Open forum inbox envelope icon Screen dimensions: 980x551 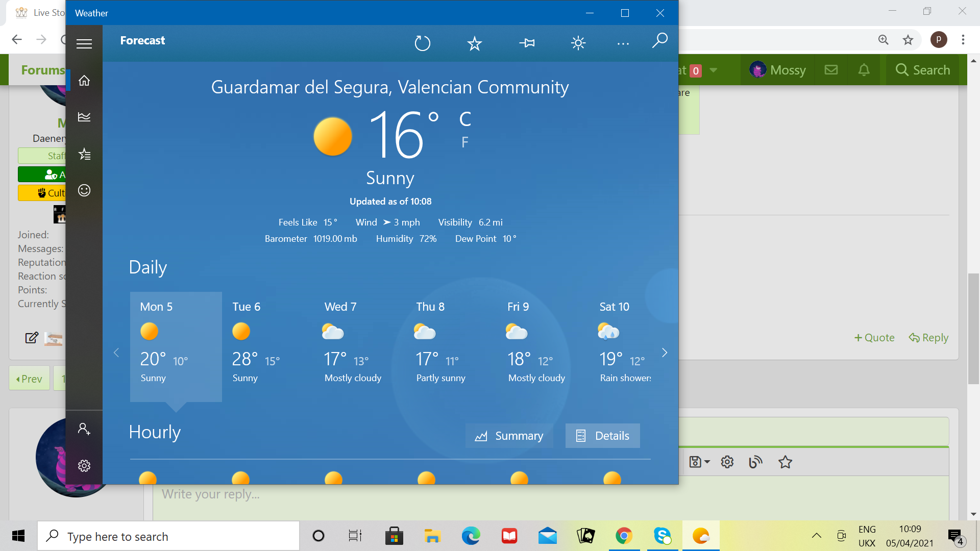pos(831,69)
